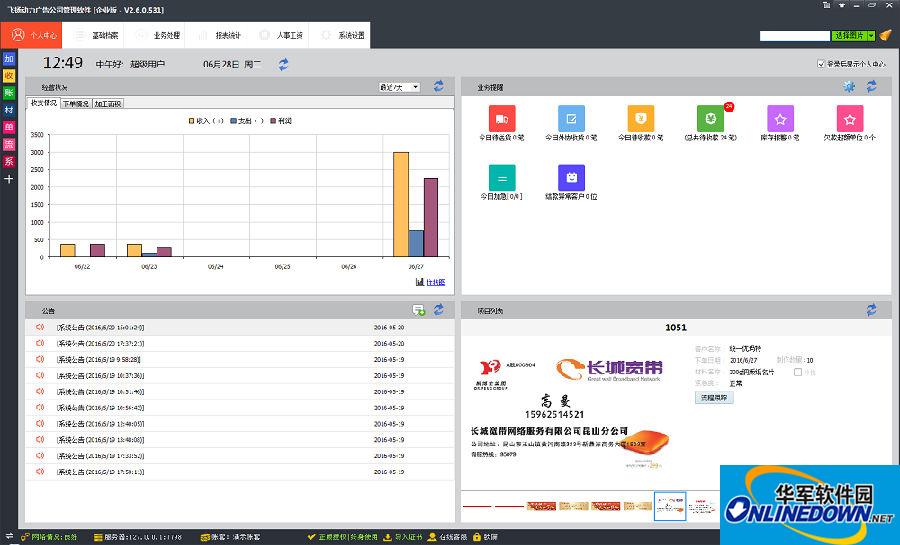Click 锁屏 lock screen button
Viewport: 900px width, 545px height.
pos(485,537)
